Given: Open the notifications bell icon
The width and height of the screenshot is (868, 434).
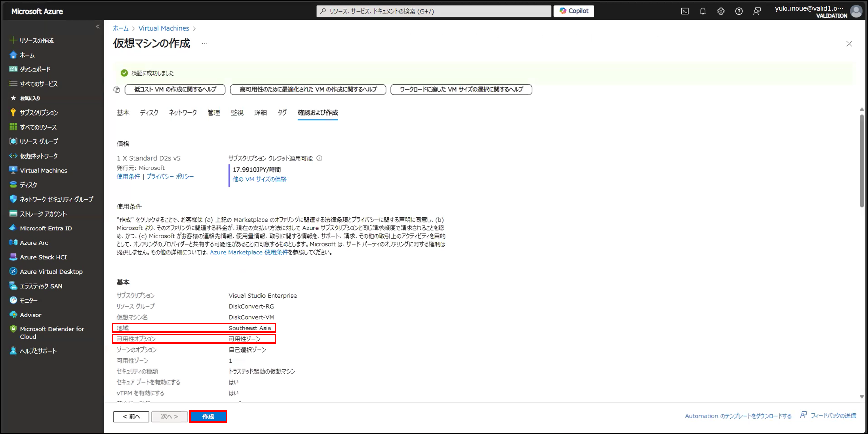Looking at the screenshot, I should click(703, 11).
